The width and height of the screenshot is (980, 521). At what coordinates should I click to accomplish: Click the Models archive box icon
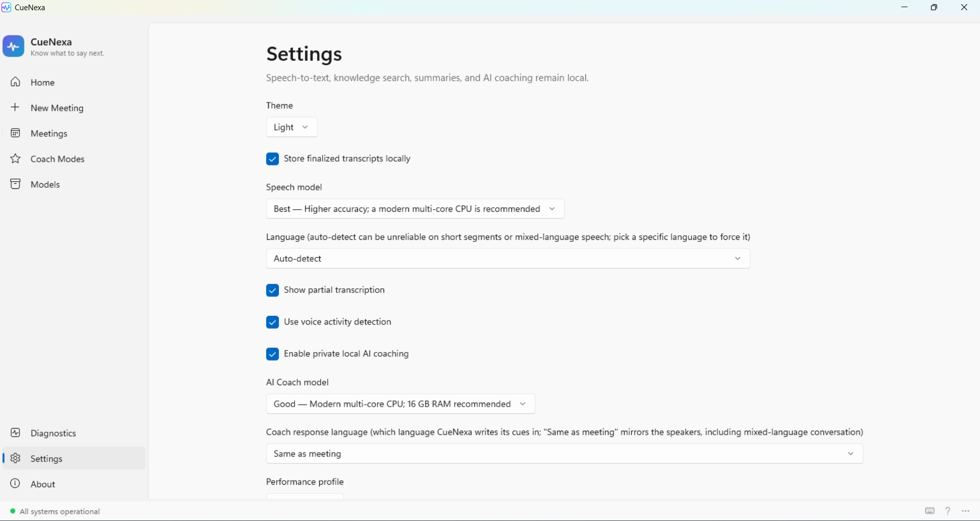point(15,184)
